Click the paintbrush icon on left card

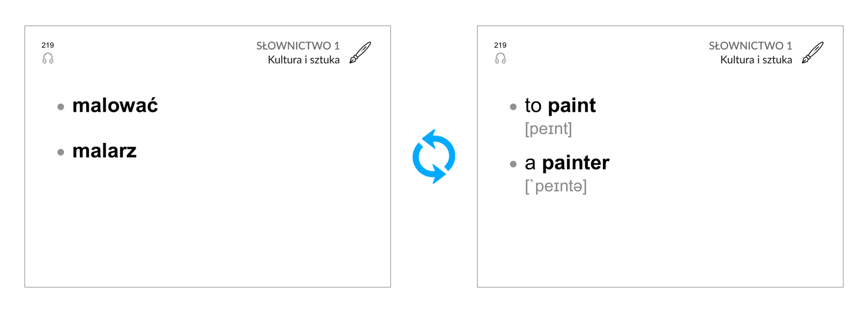coord(360,53)
